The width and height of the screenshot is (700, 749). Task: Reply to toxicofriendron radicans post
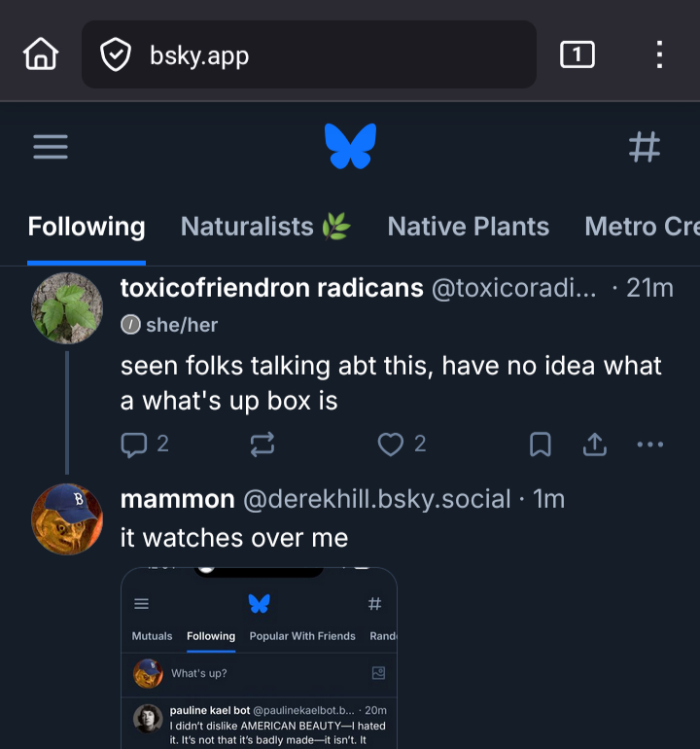click(x=133, y=445)
